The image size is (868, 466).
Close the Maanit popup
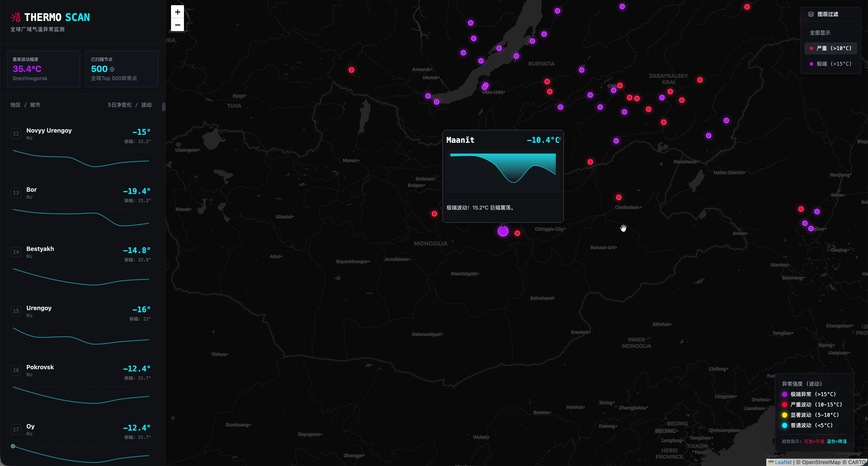click(x=560, y=139)
